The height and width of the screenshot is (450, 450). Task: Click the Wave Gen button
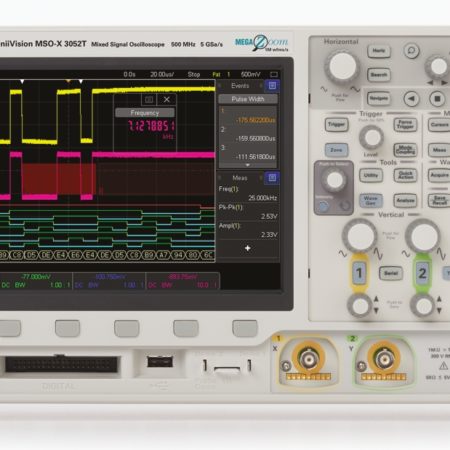371,200
